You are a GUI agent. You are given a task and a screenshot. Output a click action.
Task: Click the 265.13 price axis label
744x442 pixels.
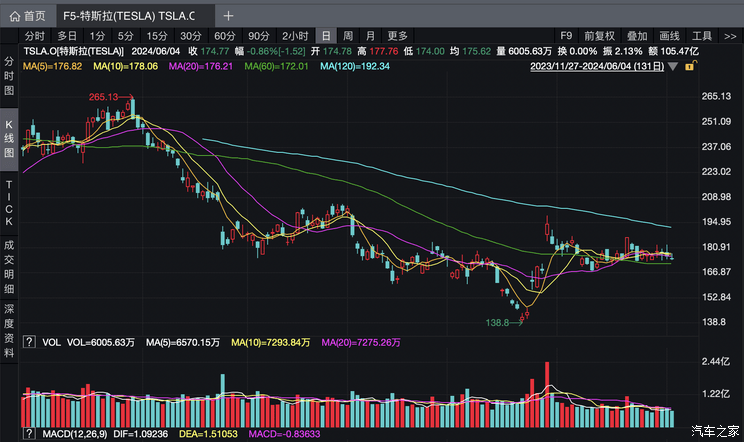pyautogui.click(x=716, y=96)
